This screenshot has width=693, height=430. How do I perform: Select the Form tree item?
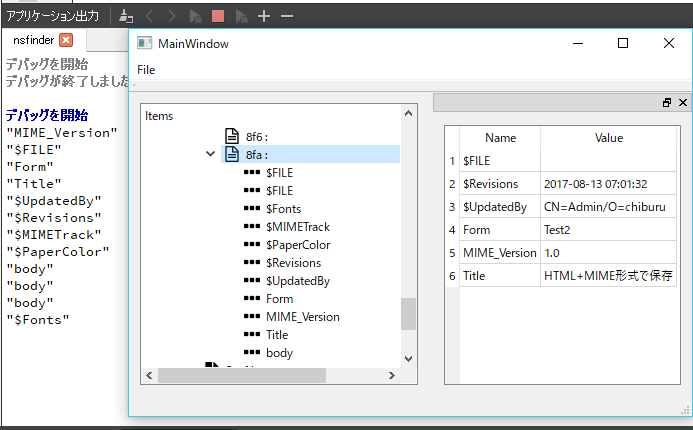279,299
